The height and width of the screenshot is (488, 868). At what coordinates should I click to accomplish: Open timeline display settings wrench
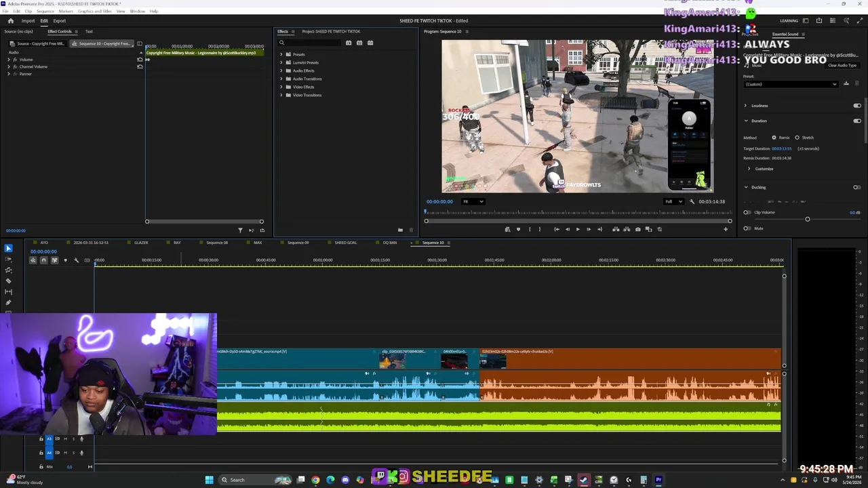(76, 260)
